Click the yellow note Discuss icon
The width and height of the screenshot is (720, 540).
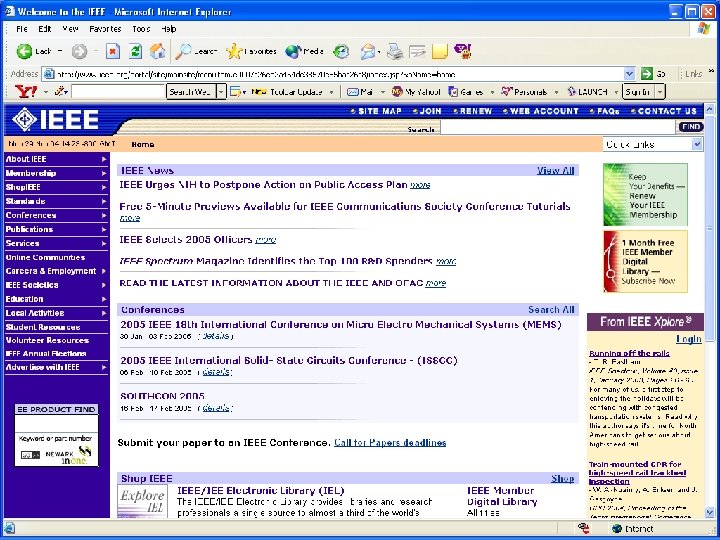click(x=439, y=51)
